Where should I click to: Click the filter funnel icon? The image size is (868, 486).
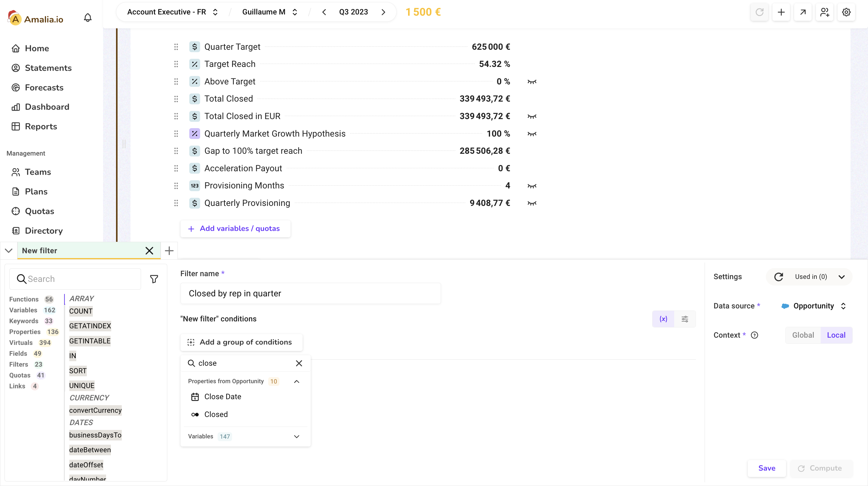(x=154, y=279)
